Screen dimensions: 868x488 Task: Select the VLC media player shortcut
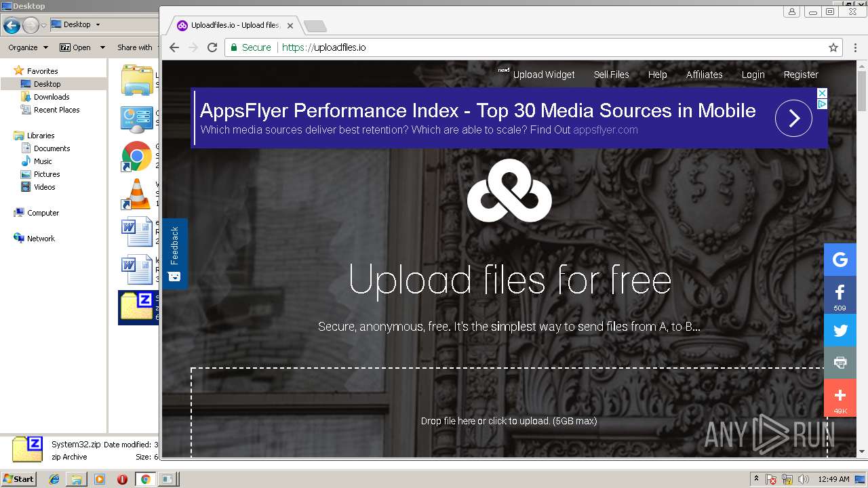136,194
